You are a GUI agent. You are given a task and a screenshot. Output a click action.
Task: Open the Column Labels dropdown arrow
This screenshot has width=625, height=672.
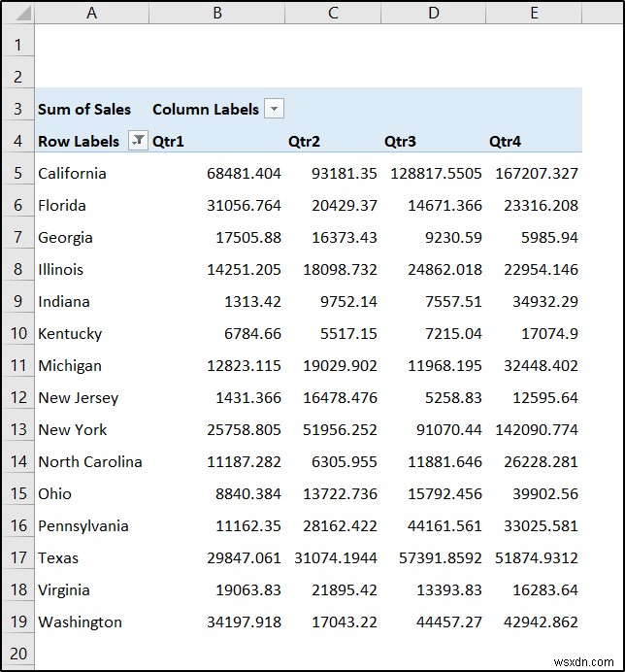(275, 109)
